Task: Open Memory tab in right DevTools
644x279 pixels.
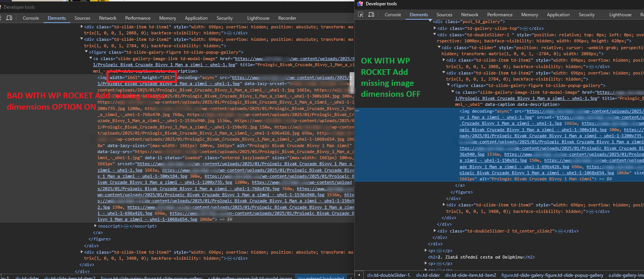Action: pyautogui.click(x=530, y=15)
